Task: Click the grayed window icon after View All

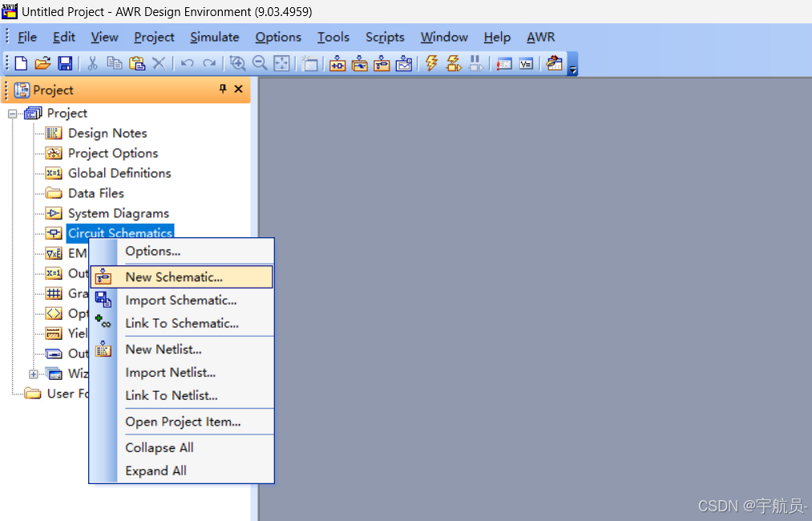Action: pyautogui.click(x=309, y=63)
